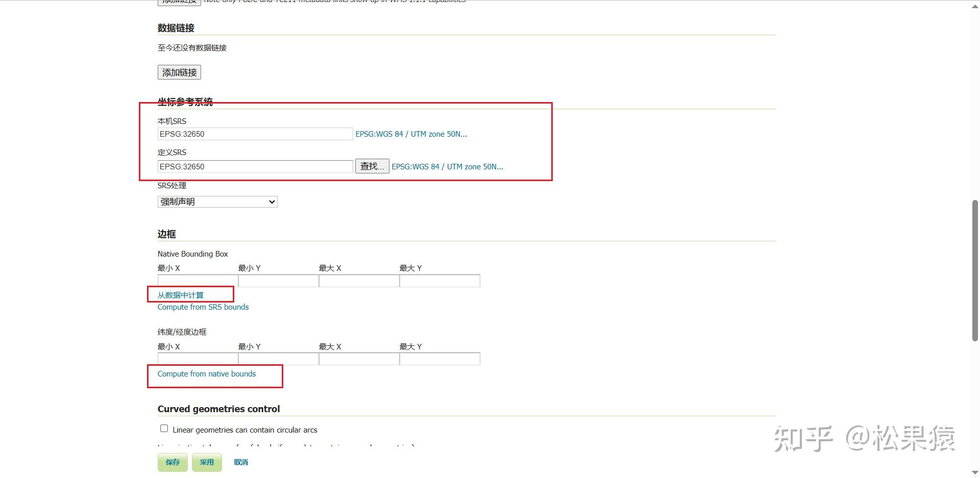The image size is (980, 478).
Task: Click the 最大 Y field under 纬度/经度边框
Action: click(x=439, y=359)
